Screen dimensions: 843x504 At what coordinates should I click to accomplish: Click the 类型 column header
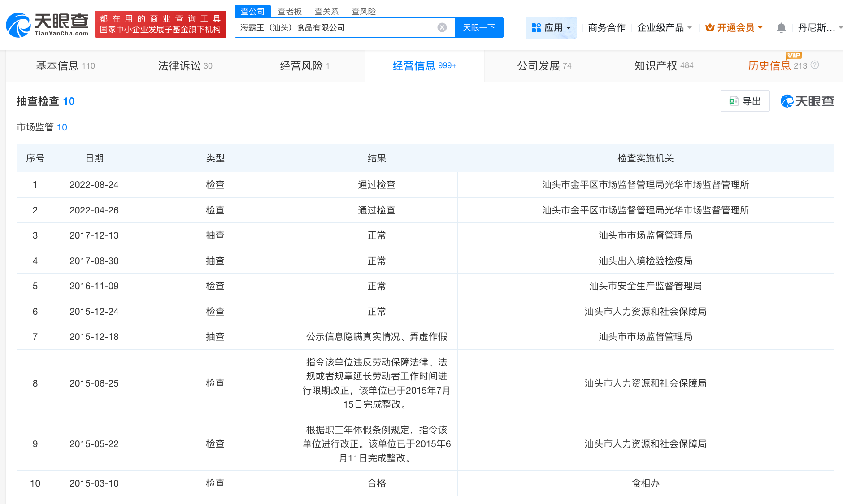pyautogui.click(x=215, y=158)
